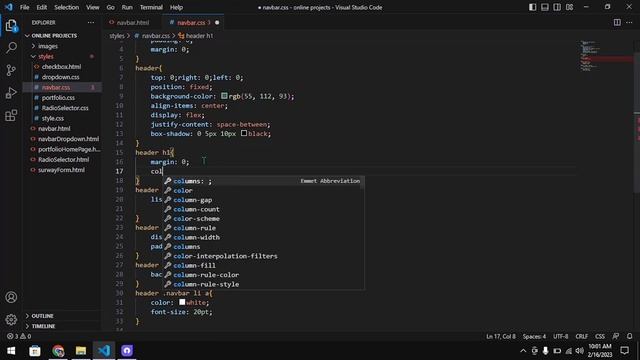Screen dimensions: 640x360
Task: Click the Explorer more actions ellipsis
Action: (x=91, y=22)
